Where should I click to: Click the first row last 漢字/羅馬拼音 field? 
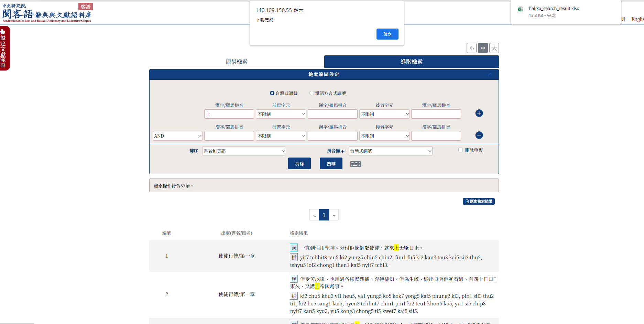pos(436,114)
